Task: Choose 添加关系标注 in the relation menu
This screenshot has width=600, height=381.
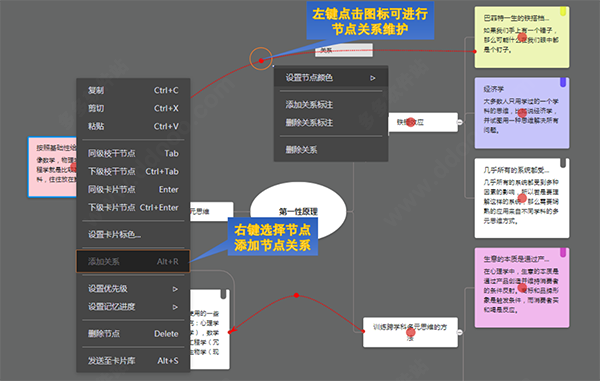Action: [x=331, y=104]
